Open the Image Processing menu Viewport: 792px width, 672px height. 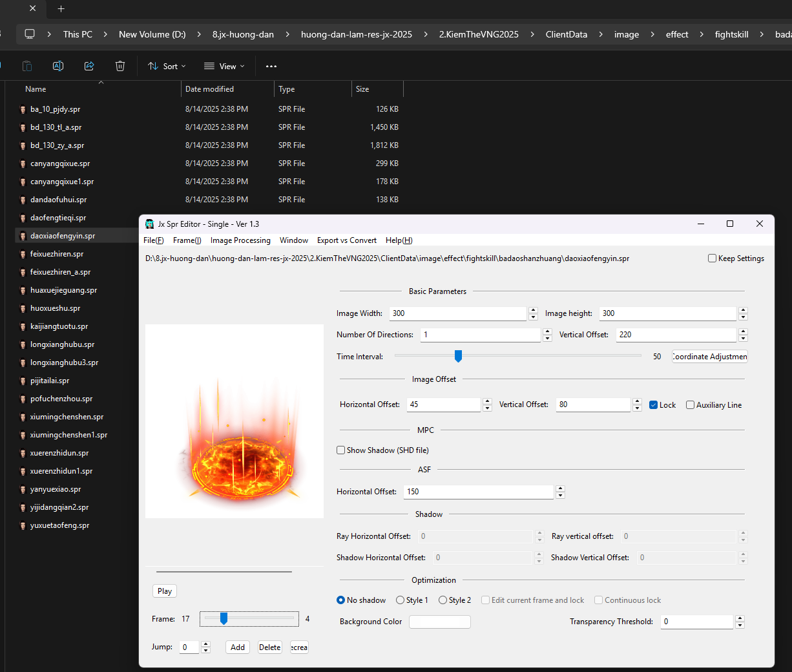pyautogui.click(x=240, y=240)
